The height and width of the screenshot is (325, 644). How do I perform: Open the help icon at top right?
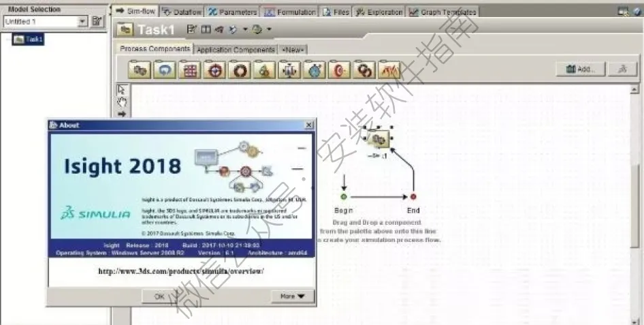[638, 12]
